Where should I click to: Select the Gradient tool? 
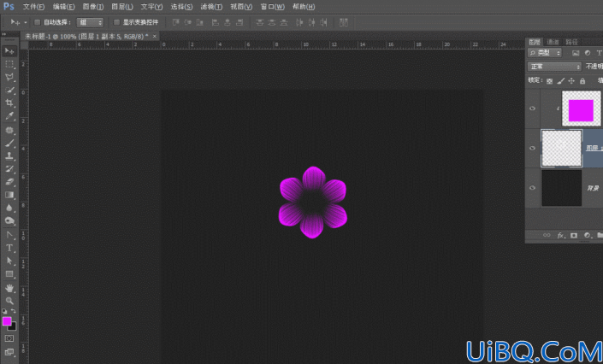pos(9,195)
